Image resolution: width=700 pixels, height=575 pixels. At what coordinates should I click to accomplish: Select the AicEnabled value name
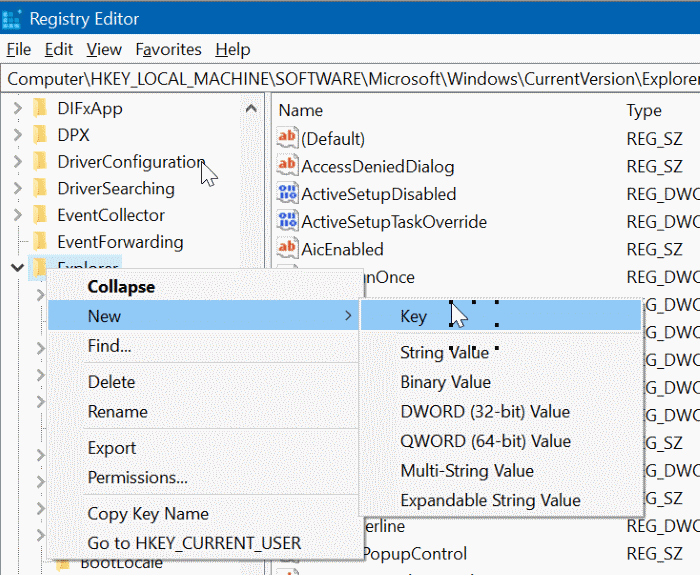(x=342, y=250)
